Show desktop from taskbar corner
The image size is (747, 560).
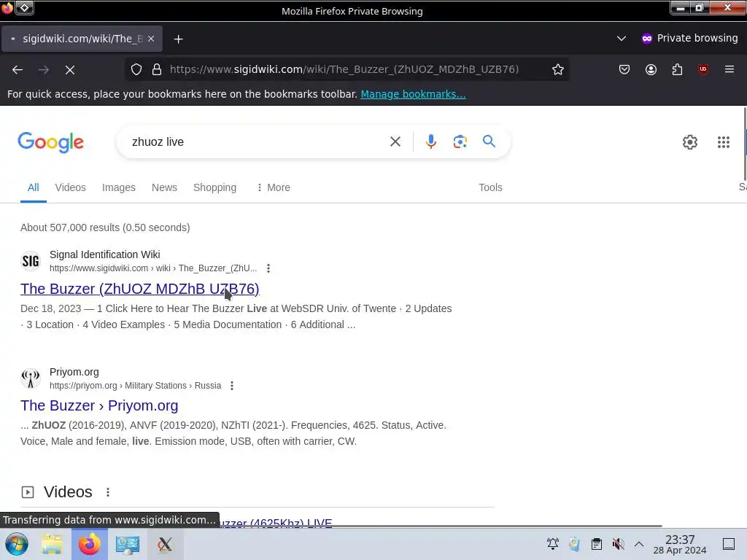729,544
